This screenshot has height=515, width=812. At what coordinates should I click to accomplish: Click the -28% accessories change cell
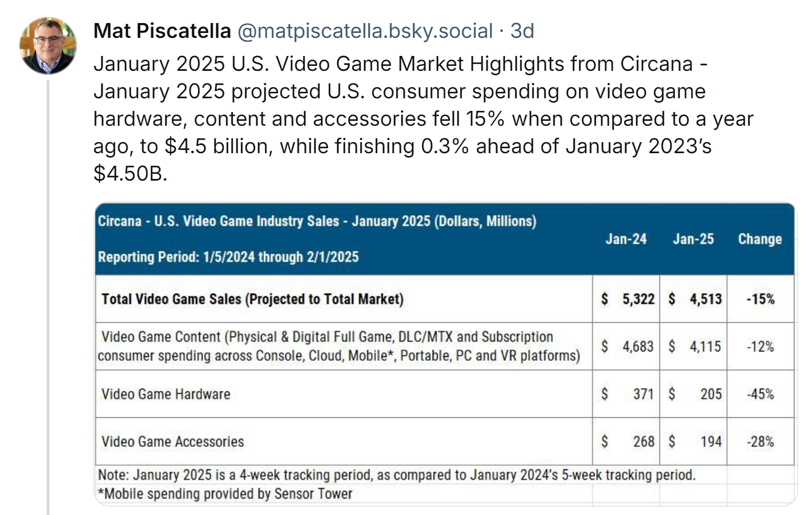click(760, 441)
